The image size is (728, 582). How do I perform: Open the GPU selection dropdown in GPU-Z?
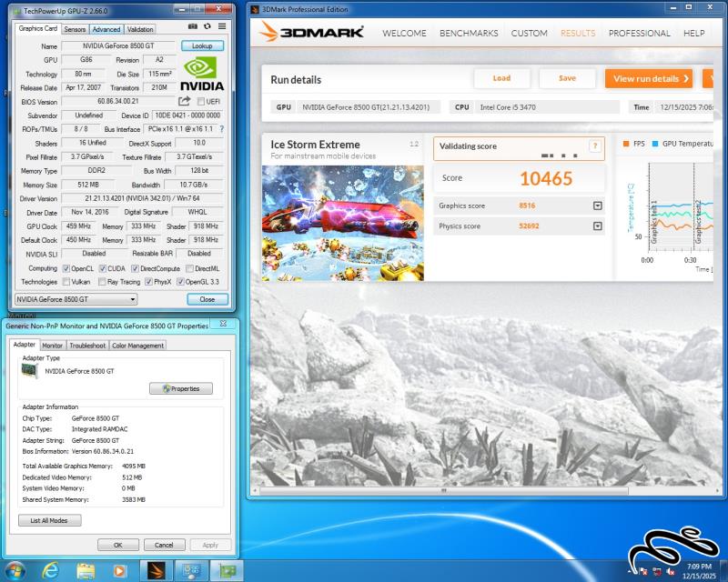pyautogui.click(x=77, y=299)
